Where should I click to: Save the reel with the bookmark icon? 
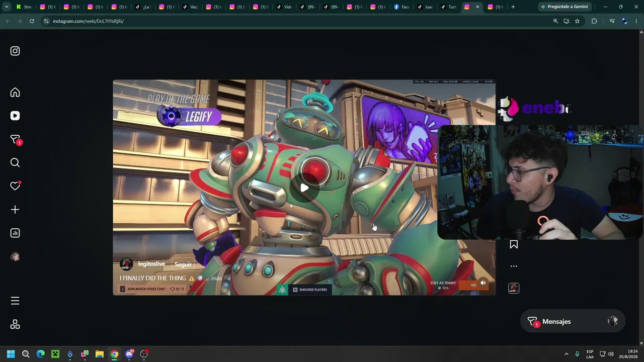[514, 244]
